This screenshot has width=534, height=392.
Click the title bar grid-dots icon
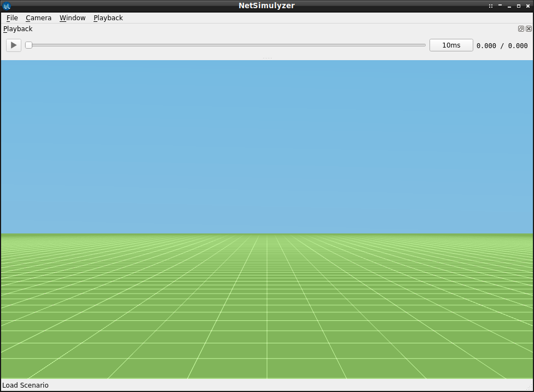point(491,6)
